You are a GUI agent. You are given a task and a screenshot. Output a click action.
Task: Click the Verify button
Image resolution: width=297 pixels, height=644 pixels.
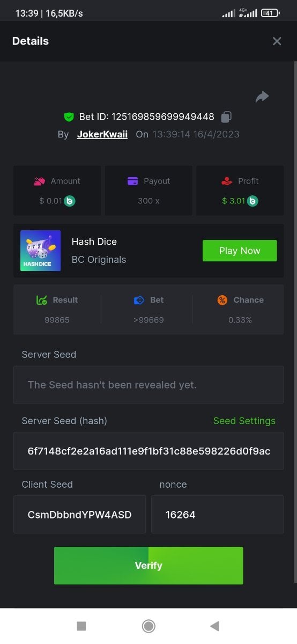pos(148,566)
